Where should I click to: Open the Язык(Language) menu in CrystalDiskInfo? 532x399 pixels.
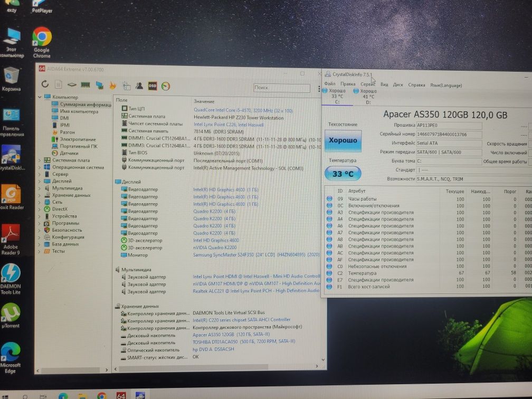click(x=446, y=85)
